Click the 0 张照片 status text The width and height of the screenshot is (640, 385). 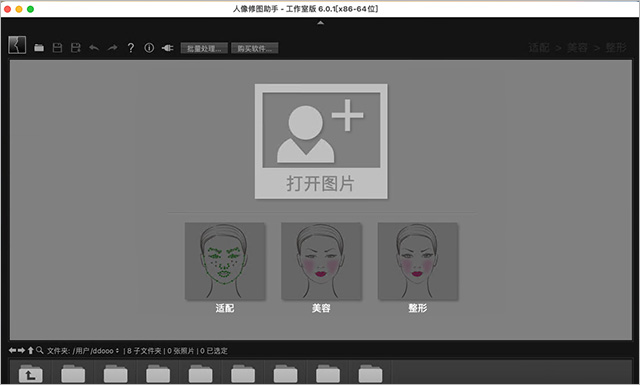(181, 351)
